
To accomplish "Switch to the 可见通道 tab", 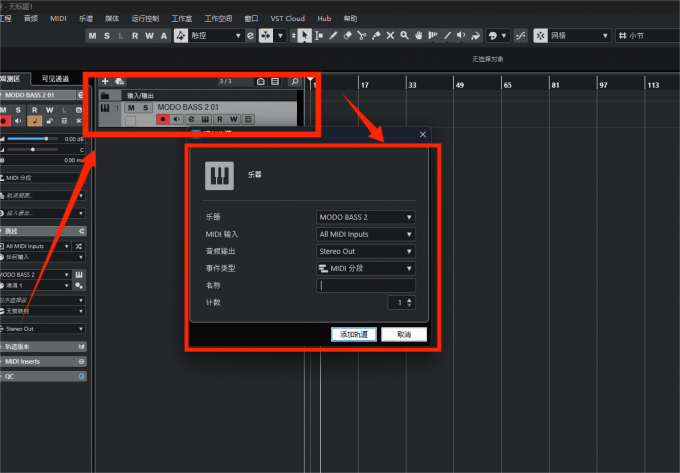I will coord(56,78).
